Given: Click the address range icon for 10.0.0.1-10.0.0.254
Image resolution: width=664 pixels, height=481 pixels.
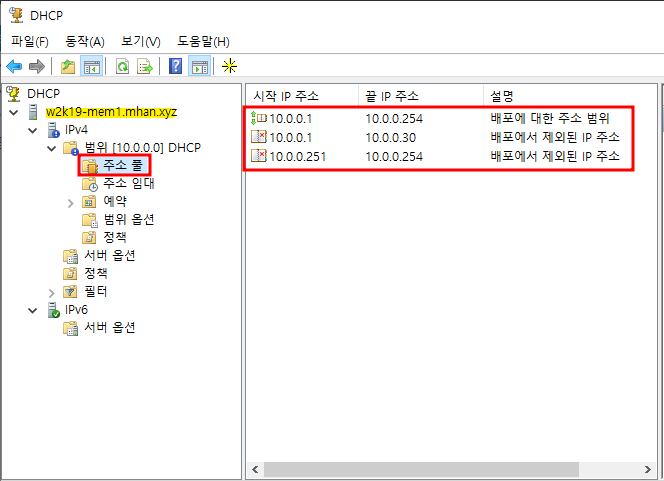Looking at the screenshot, I should [x=258, y=118].
